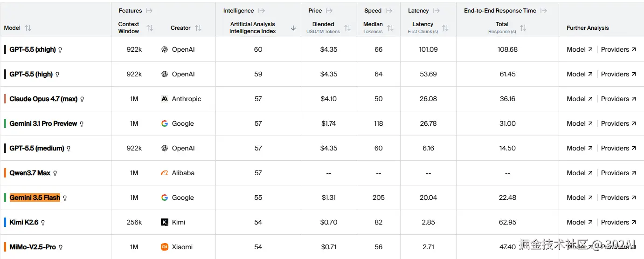Open Model link for GPT-5.5 (medium)
The height and width of the screenshot is (259, 644).
pos(580,148)
